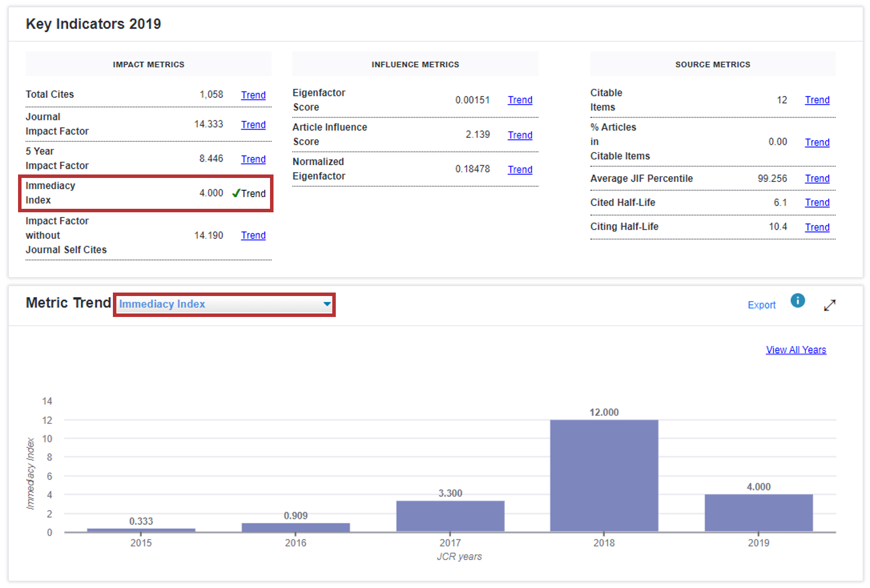View the Normalized Eigenfactor trend
This screenshot has width=870, height=588.
(x=520, y=170)
